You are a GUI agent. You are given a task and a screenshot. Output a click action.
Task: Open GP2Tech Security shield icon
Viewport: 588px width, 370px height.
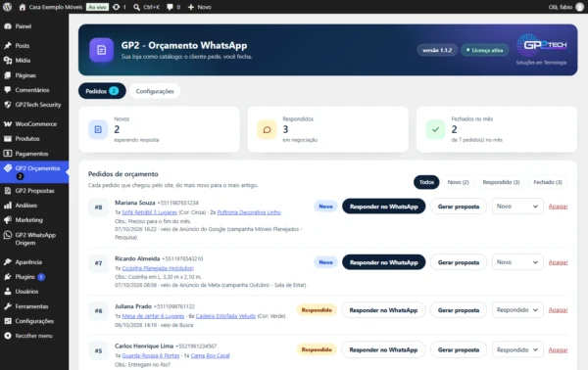pyautogui.click(x=8, y=105)
